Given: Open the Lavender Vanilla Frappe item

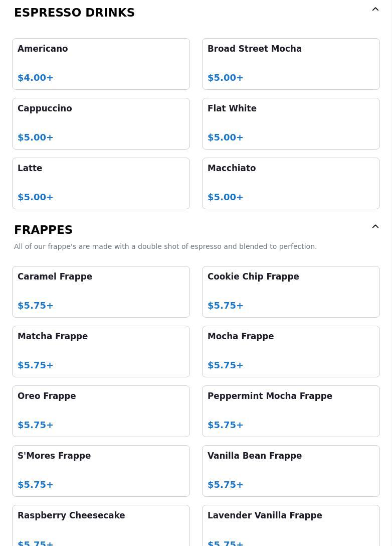Looking at the screenshot, I should (291, 526).
